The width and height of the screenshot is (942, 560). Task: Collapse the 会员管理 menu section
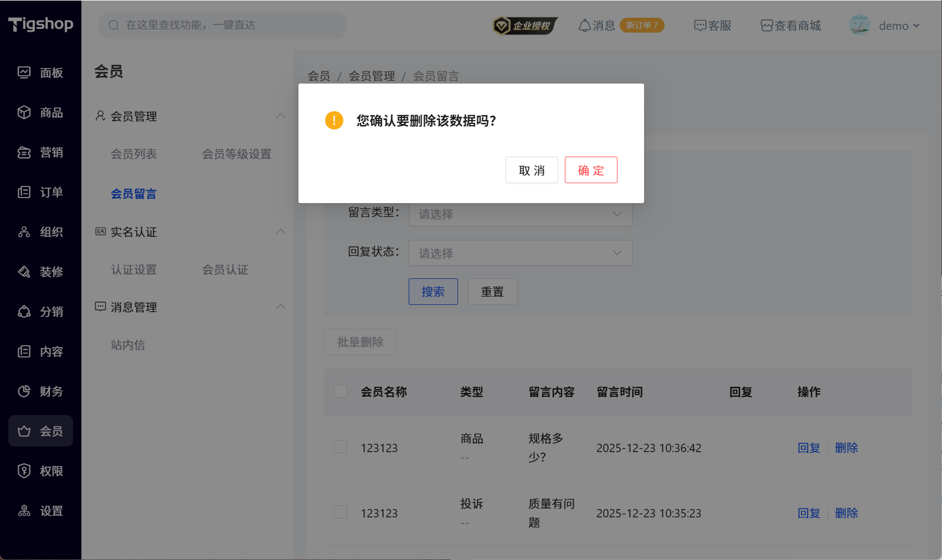tap(281, 116)
